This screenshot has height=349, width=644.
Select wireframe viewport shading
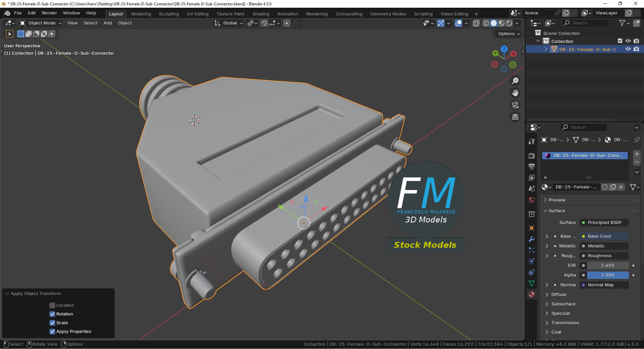(486, 23)
